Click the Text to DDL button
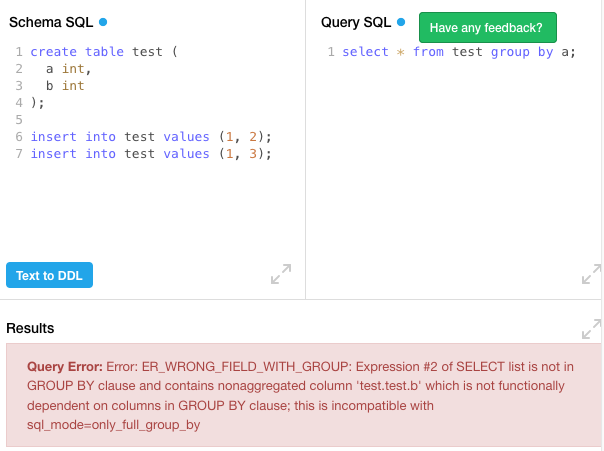This screenshot has height=451, width=604. coord(49,275)
